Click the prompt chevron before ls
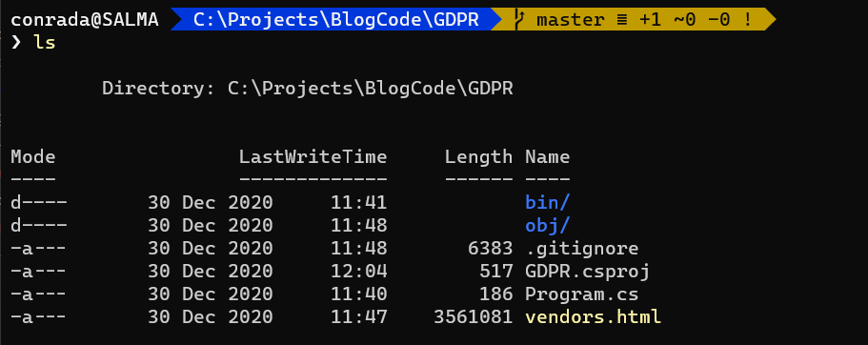This screenshot has width=868, height=345. [16, 42]
